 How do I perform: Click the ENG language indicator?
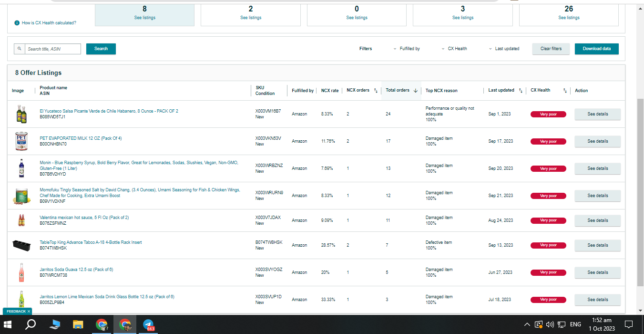point(575,324)
